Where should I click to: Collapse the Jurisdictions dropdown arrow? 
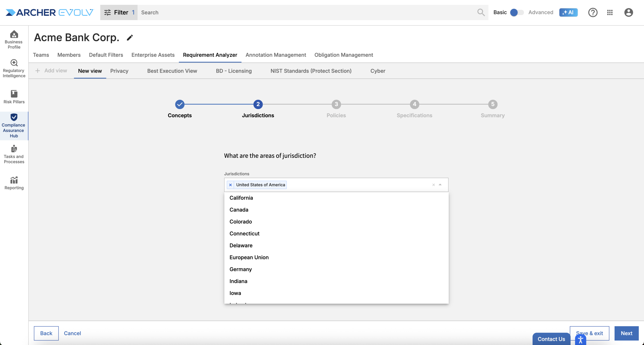(440, 185)
